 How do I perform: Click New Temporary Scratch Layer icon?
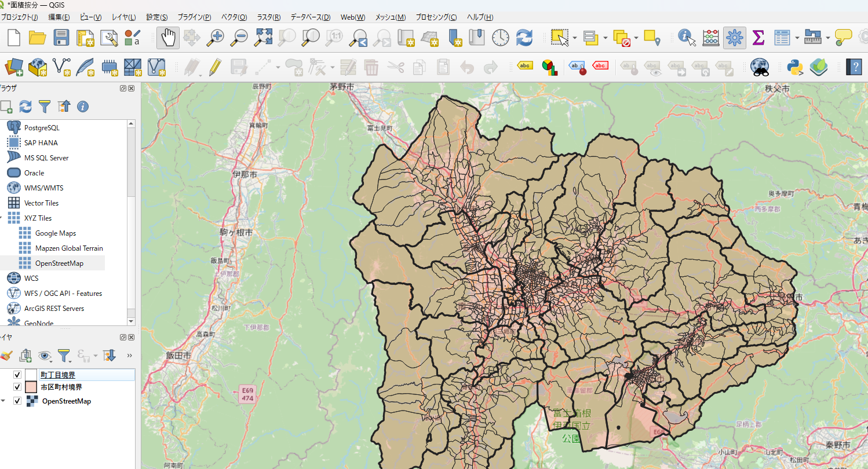coord(109,67)
